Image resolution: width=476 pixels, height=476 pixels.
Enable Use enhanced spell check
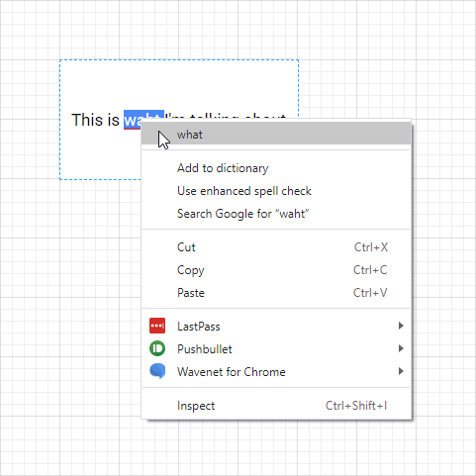276,191
